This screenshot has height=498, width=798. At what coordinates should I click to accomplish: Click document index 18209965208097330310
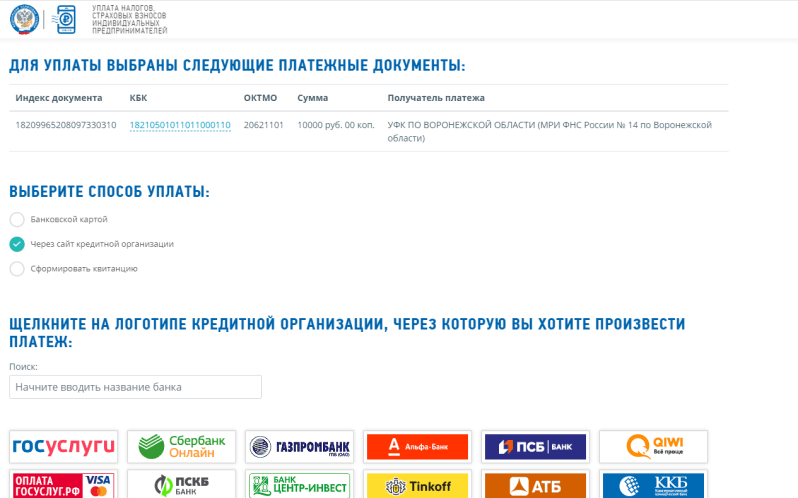point(66,125)
